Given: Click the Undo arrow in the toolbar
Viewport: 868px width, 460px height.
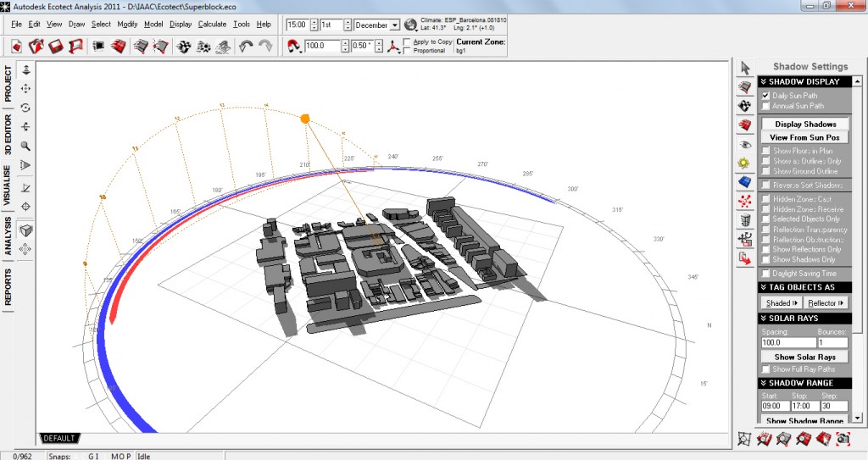Looking at the screenshot, I should 246,46.
